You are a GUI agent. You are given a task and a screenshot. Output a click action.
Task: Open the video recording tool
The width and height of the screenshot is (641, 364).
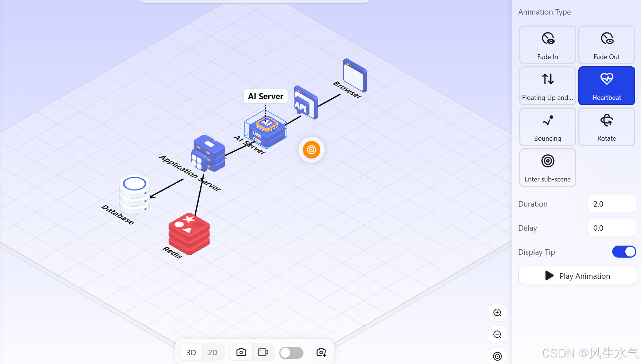pos(263,352)
